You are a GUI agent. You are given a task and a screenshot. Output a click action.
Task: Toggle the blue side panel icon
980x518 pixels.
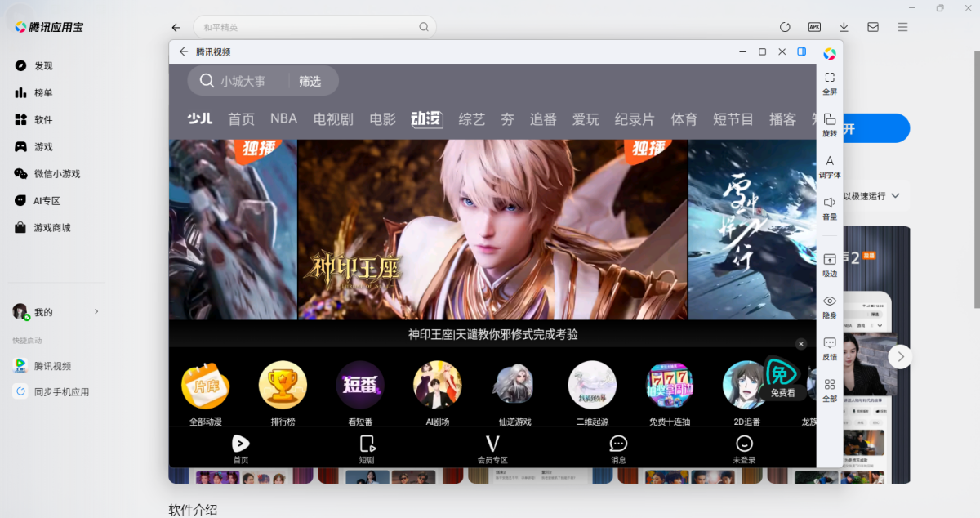pyautogui.click(x=802, y=51)
